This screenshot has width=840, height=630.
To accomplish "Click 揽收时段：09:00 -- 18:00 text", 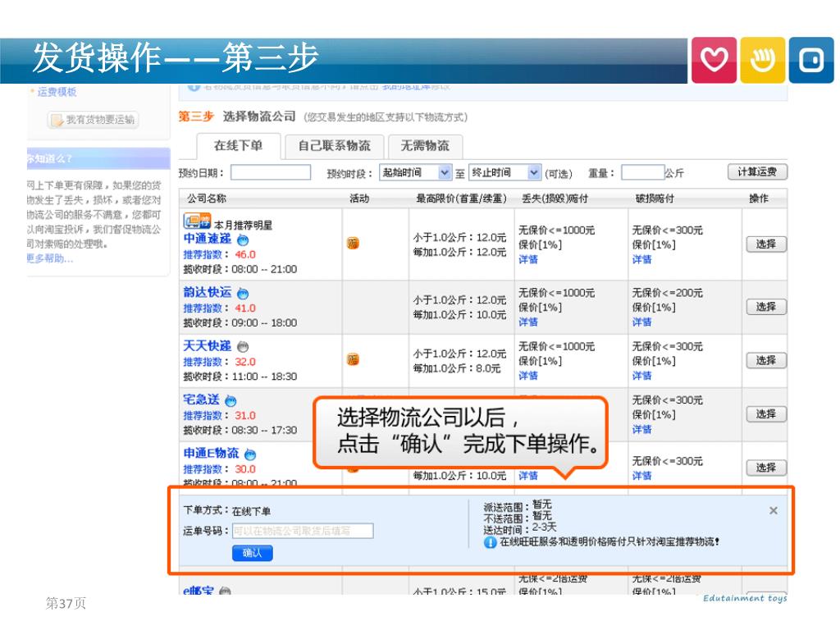I will click(240, 323).
